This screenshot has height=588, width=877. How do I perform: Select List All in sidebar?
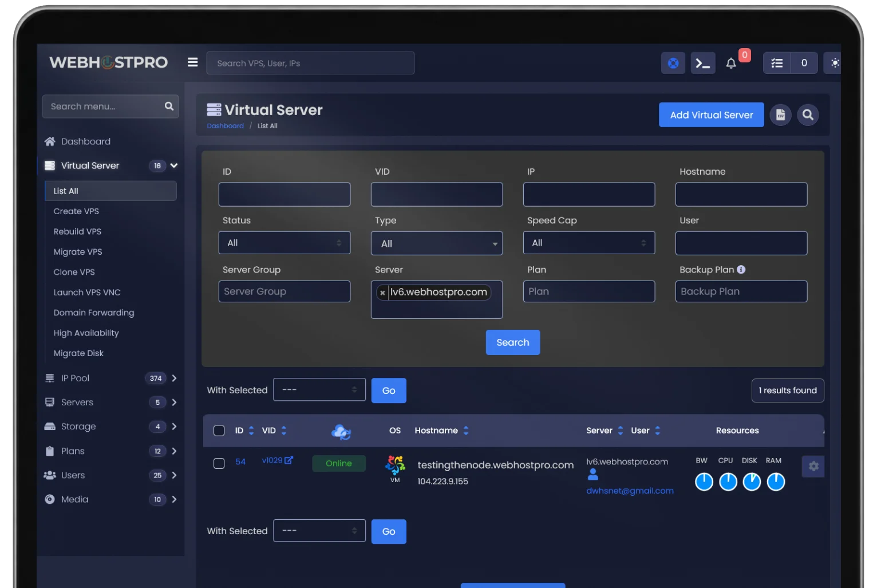tap(111, 191)
